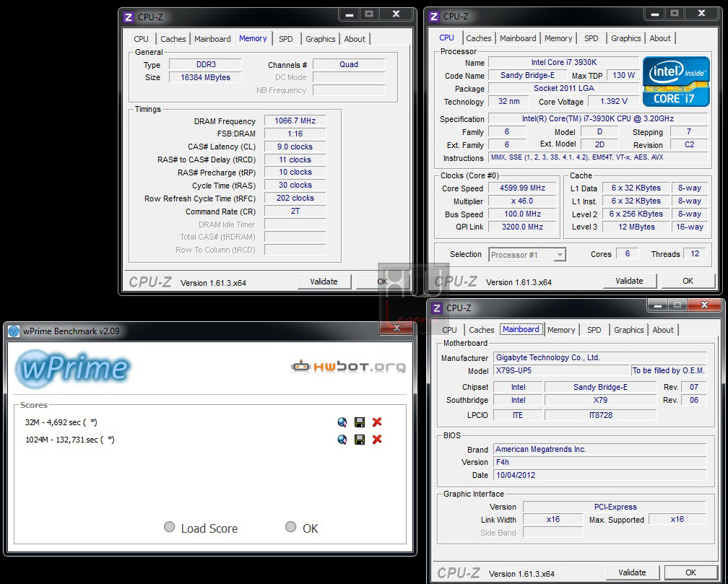The height and width of the screenshot is (584, 728).
Task: Delete the 1024M score with red X
Action: (377, 439)
